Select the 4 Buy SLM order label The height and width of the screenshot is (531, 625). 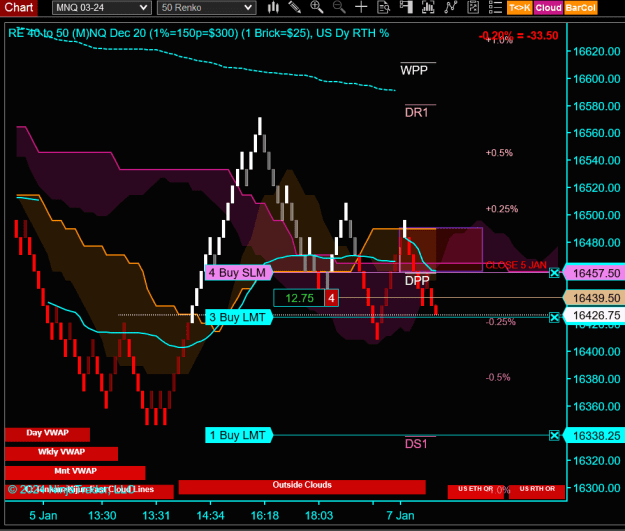point(238,273)
